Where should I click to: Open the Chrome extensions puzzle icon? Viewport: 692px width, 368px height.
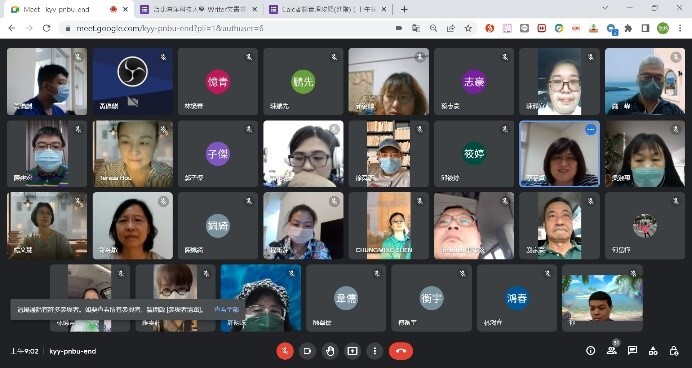pos(628,28)
